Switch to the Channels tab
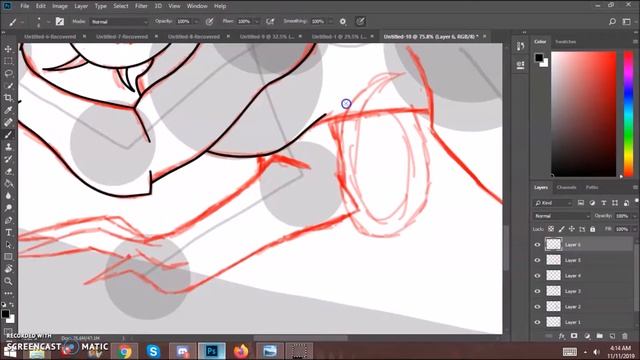This screenshot has width=640, height=360. click(x=567, y=187)
